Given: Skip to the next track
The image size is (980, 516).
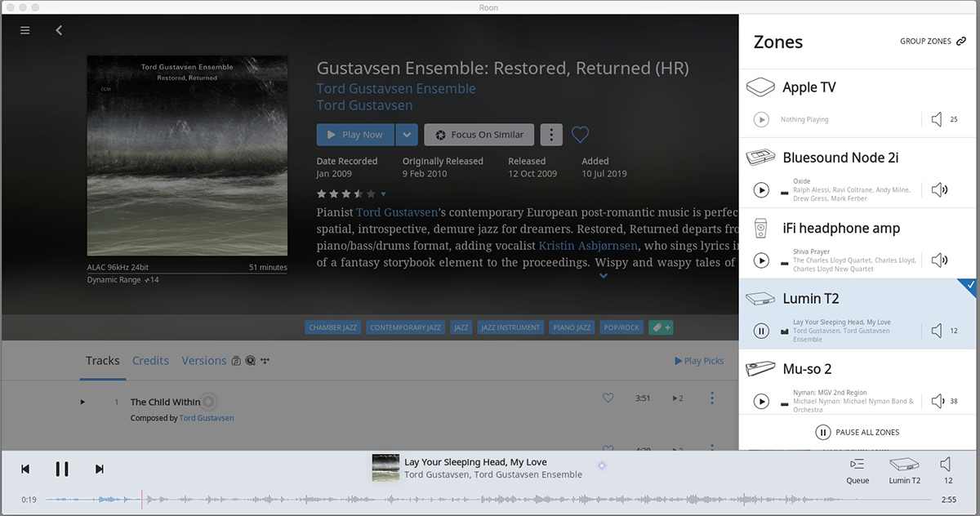Looking at the screenshot, I should 100,469.
